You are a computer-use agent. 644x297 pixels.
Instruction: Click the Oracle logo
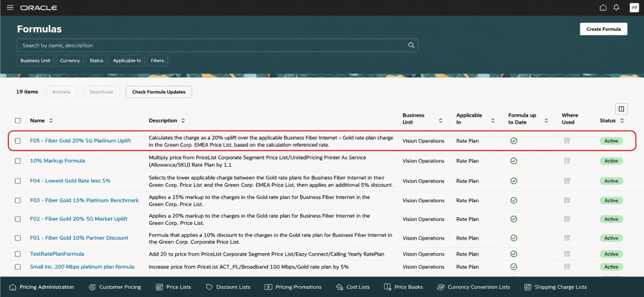pyautogui.click(x=39, y=8)
